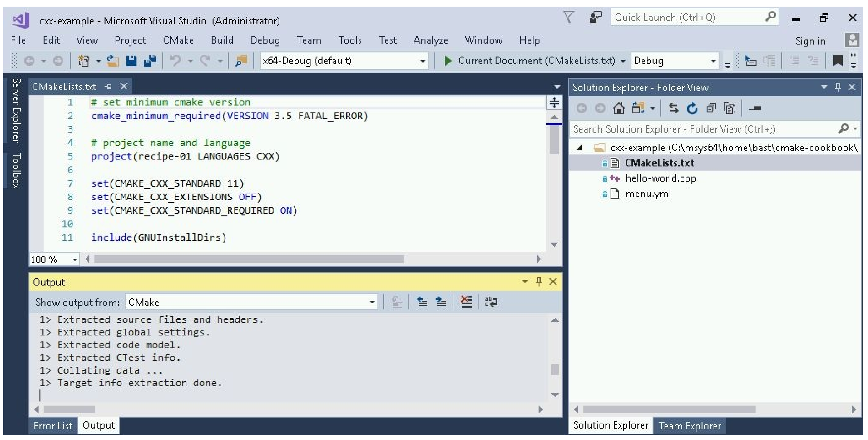Click Refresh in Solution Explorer toolbar
This screenshot has width=868, height=440.
click(x=692, y=108)
